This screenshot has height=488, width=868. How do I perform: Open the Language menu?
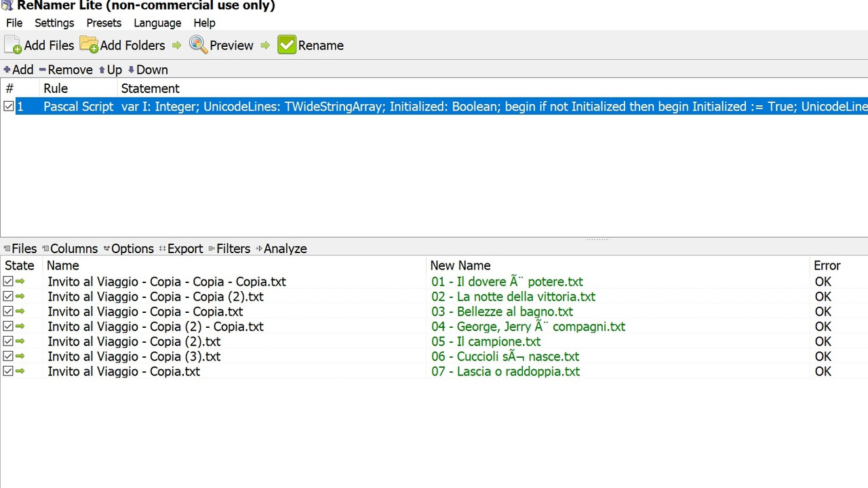[x=157, y=22]
